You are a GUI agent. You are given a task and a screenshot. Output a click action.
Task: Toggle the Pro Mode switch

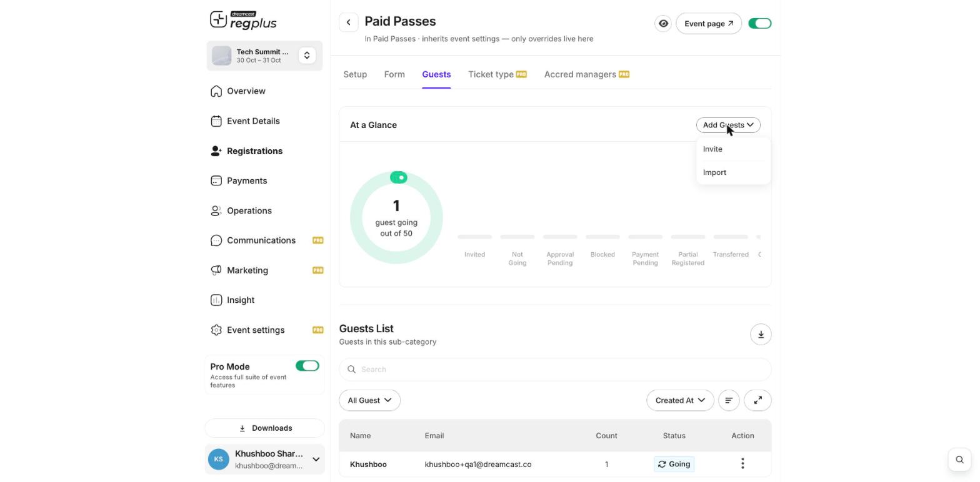tap(307, 366)
